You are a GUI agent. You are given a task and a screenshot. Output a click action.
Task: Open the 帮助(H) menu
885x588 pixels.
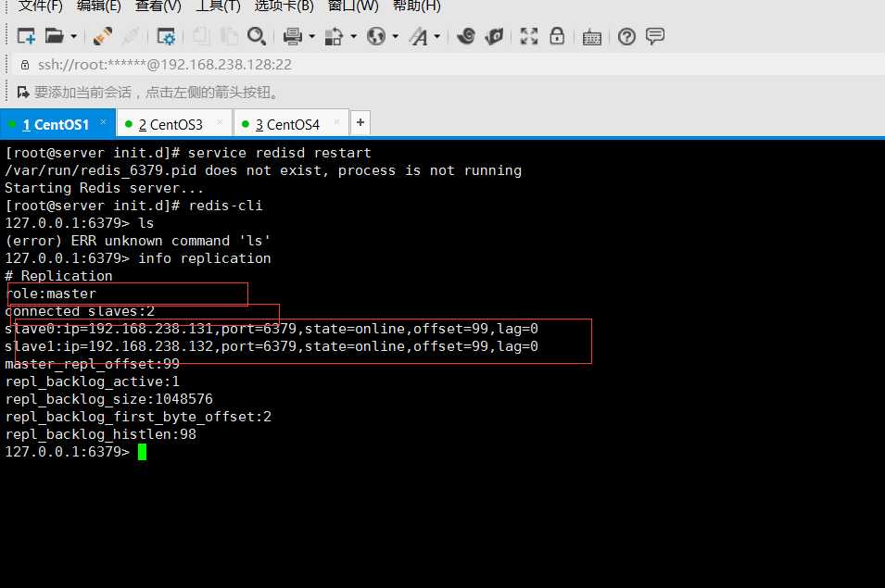(416, 6)
